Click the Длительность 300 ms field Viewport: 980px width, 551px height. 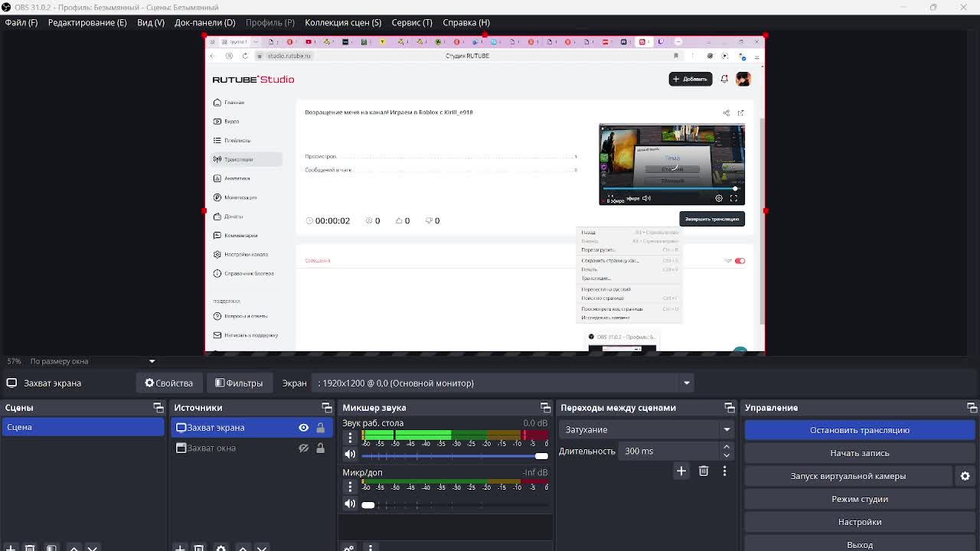click(669, 452)
